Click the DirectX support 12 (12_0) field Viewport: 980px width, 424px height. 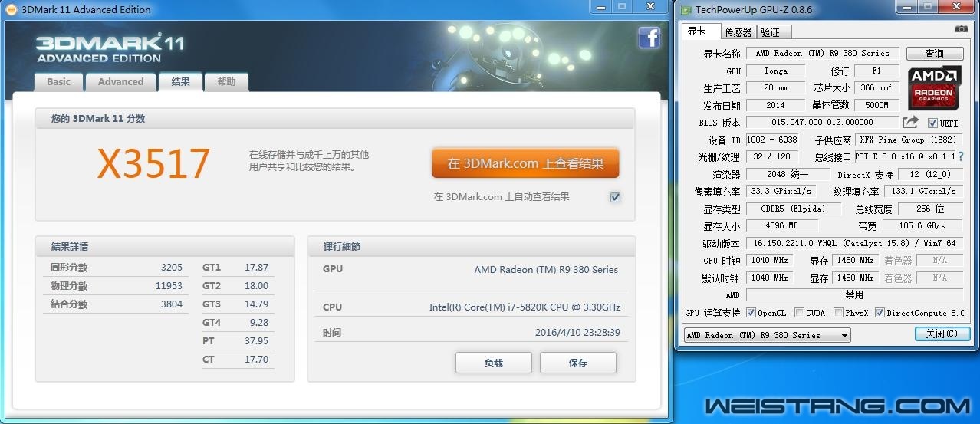pos(930,175)
